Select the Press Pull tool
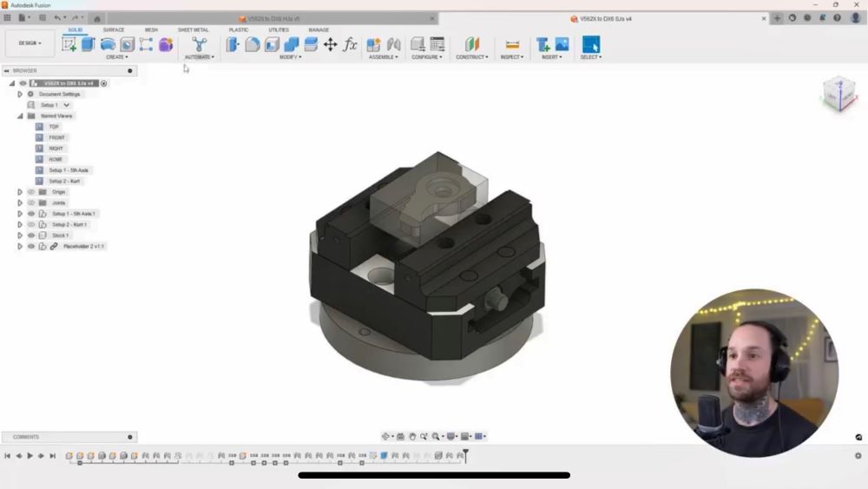This screenshot has width=868, height=489. click(x=233, y=44)
